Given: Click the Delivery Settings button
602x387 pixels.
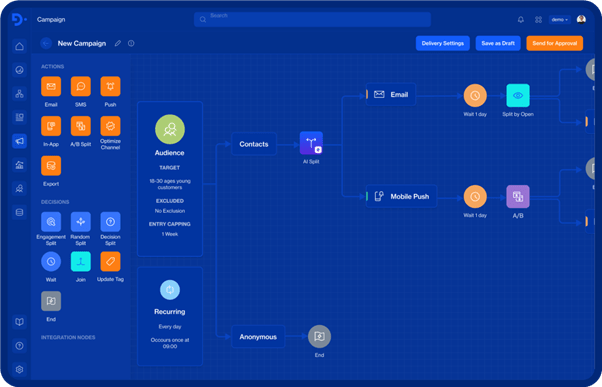Looking at the screenshot, I should pyautogui.click(x=443, y=43).
